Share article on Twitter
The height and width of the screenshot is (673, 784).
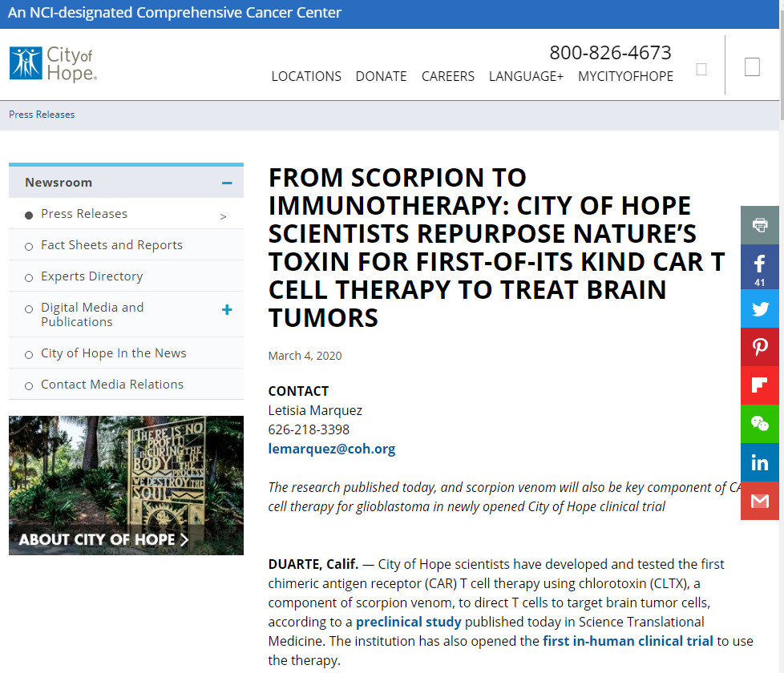point(759,308)
